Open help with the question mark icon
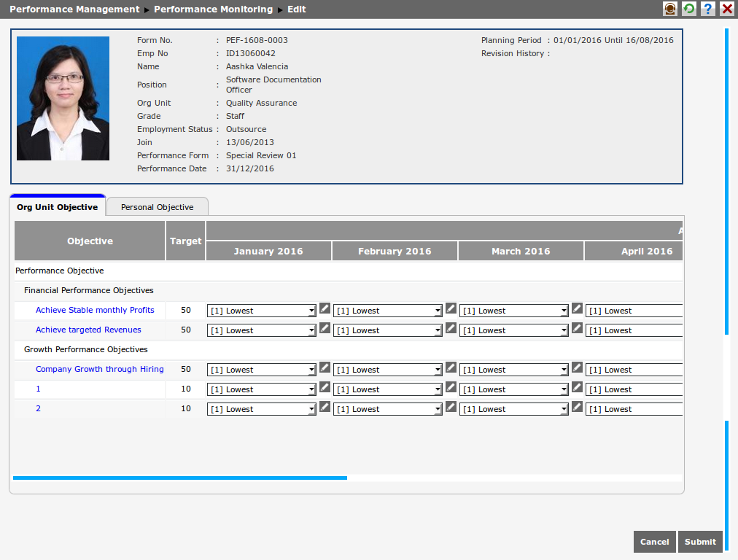The height and width of the screenshot is (560, 738). tap(708, 9)
